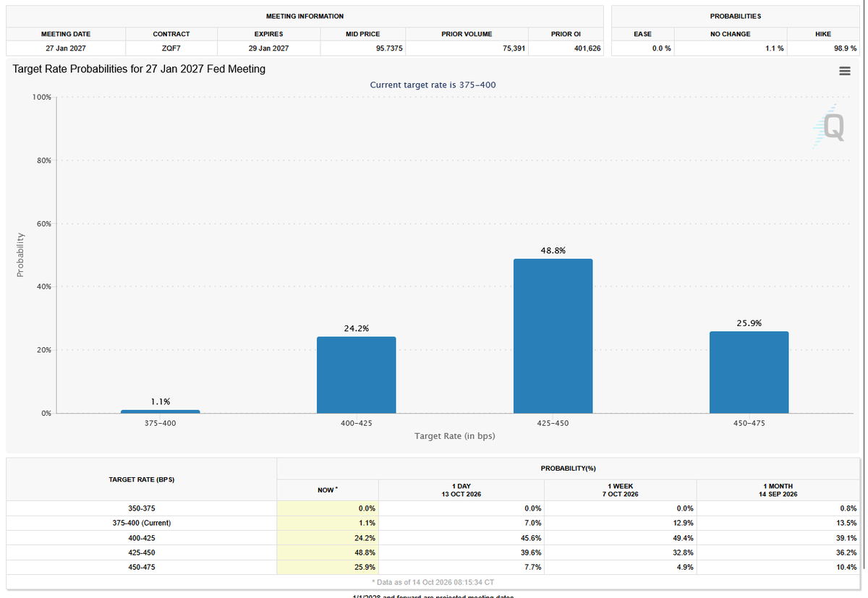Click the 1 DAY 13 OCT 2026 header
The height and width of the screenshot is (598, 868).
click(461, 490)
